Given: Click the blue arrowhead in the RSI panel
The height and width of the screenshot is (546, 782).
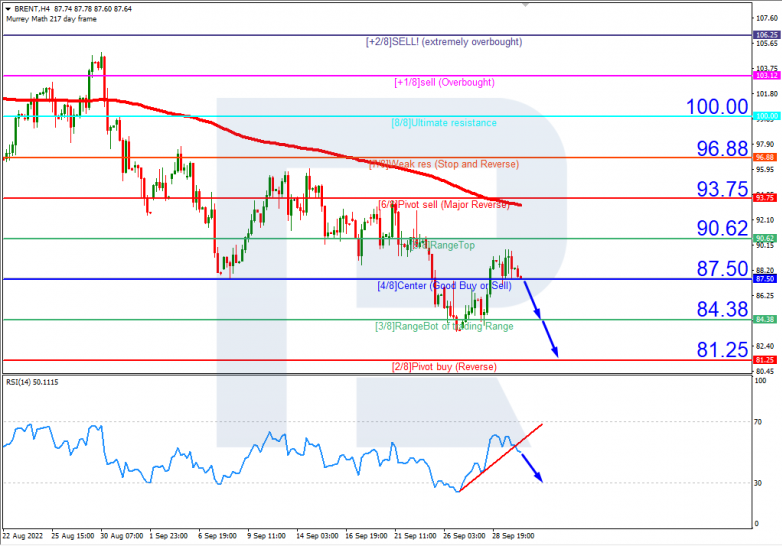Looking at the screenshot, I should [x=540, y=479].
